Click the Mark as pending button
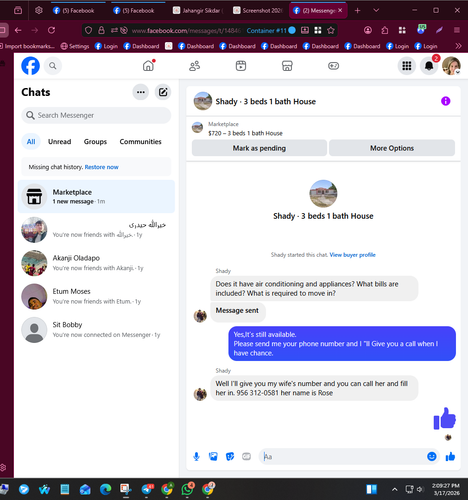Image resolution: width=468 pixels, height=500 pixels. pyautogui.click(x=259, y=148)
